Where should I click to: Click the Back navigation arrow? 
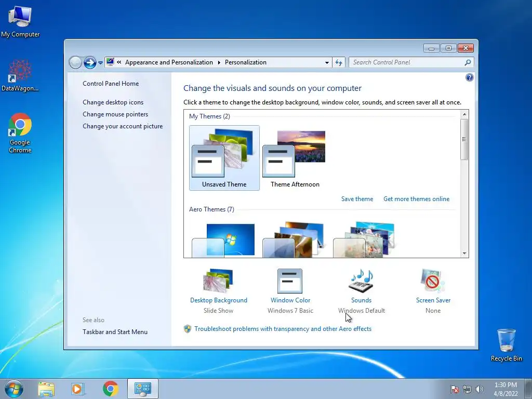[75, 62]
